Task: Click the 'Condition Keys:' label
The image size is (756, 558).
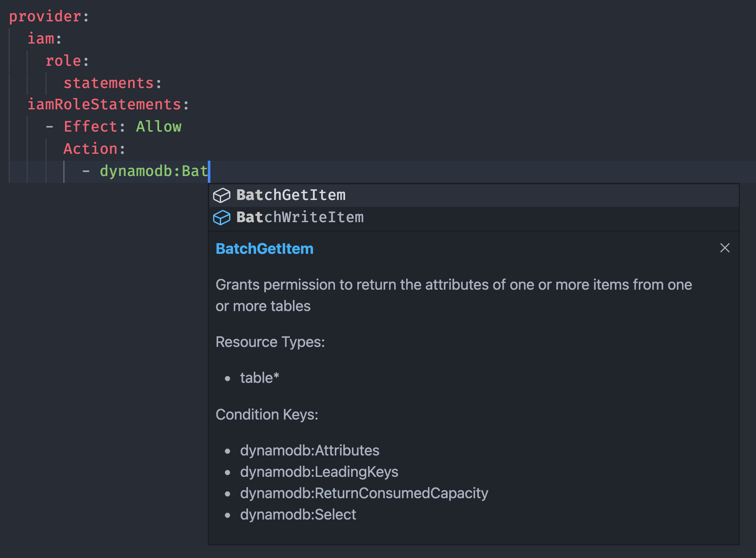Action: [267, 414]
